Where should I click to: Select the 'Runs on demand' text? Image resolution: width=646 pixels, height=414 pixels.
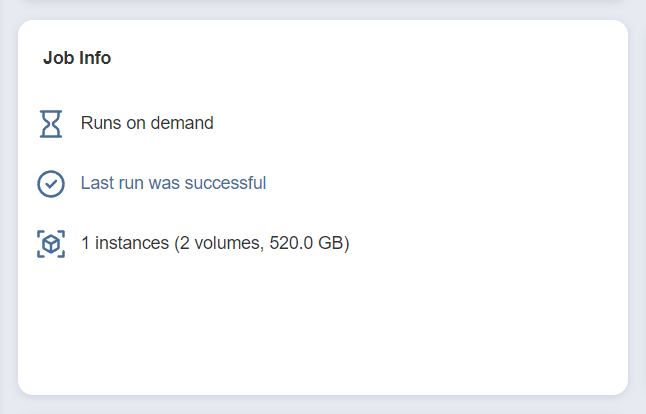coord(147,123)
